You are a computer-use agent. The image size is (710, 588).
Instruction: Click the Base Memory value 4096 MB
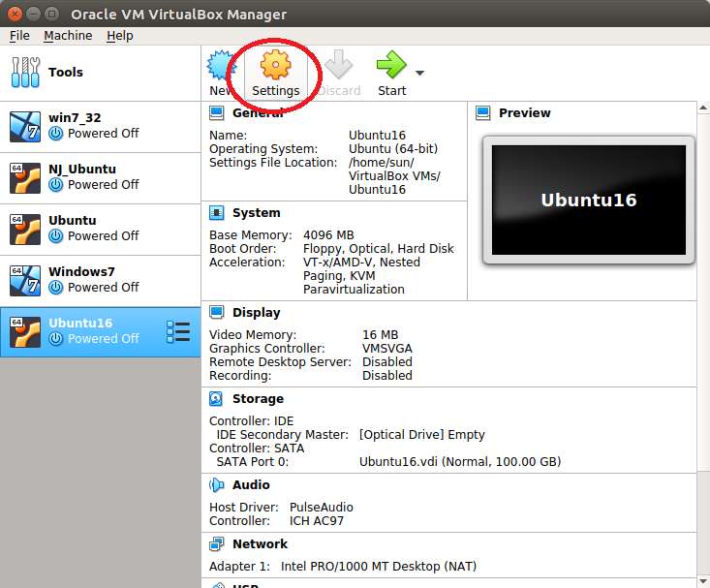328,235
